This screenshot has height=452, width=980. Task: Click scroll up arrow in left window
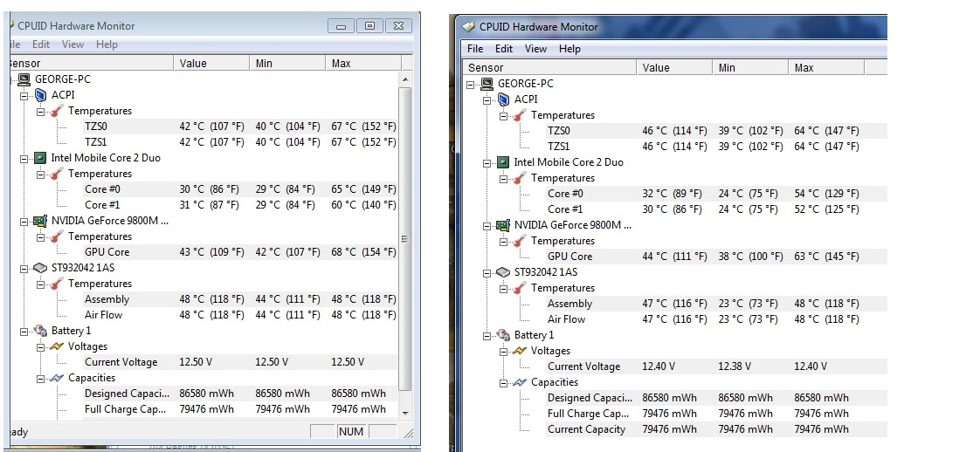click(405, 79)
